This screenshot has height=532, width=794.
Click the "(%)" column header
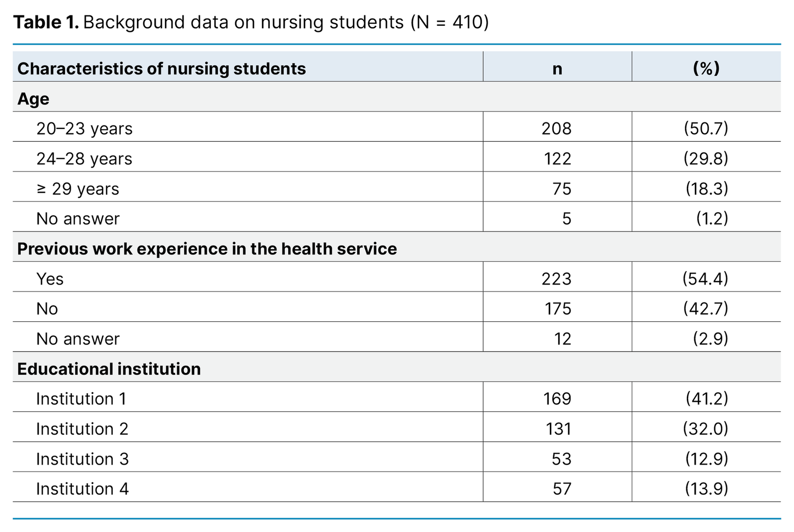706,68
